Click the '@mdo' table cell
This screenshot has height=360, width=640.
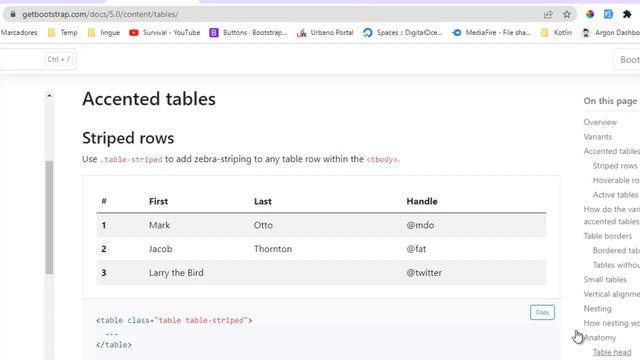click(420, 225)
